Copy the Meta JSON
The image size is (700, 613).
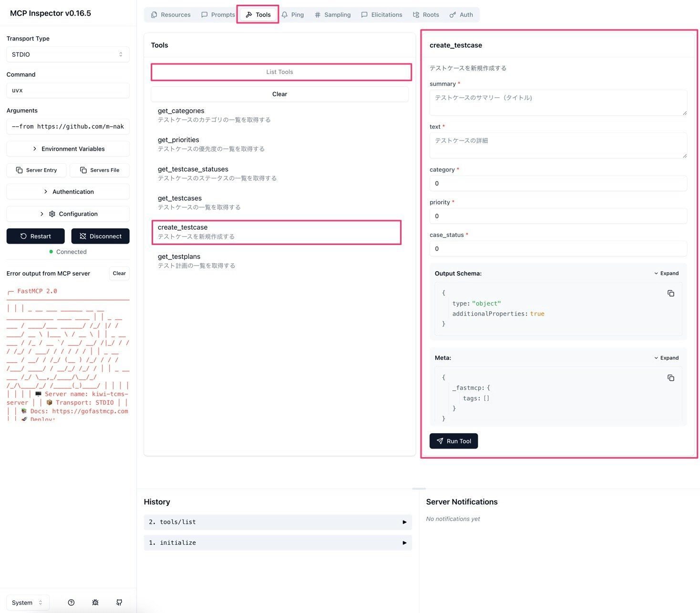coord(670,378)
